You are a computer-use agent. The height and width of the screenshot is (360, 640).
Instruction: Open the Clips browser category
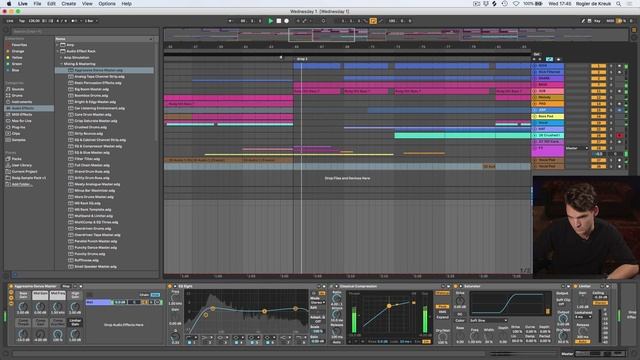point(16,133)
